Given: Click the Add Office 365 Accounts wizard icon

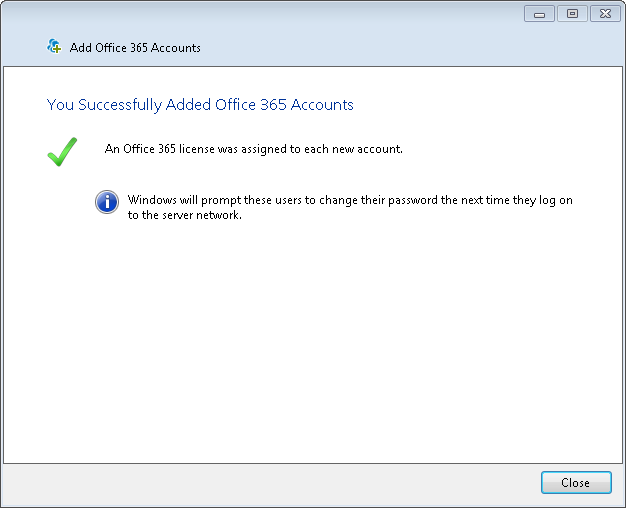Looking at the screenshot, I should [55, 47].
